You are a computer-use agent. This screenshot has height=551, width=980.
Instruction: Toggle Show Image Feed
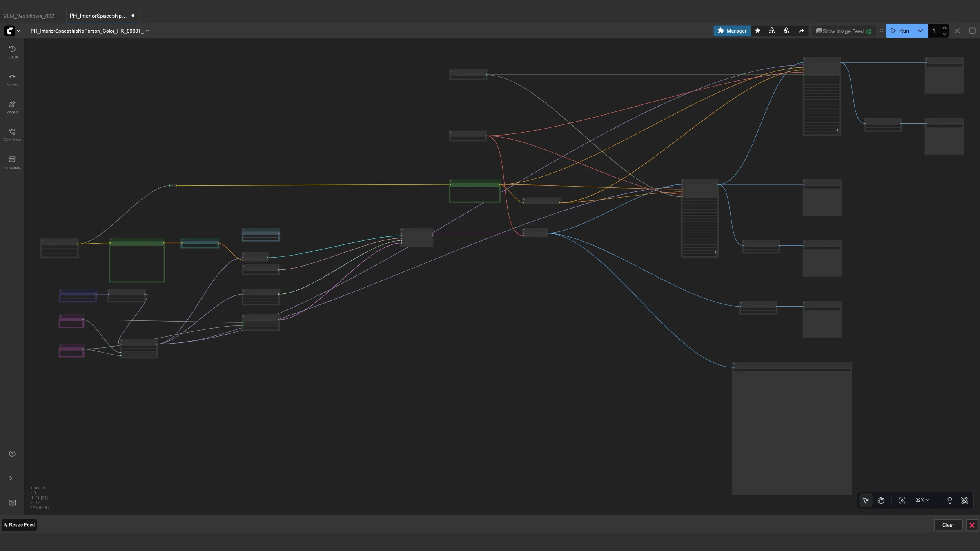[x=844, y=31]
